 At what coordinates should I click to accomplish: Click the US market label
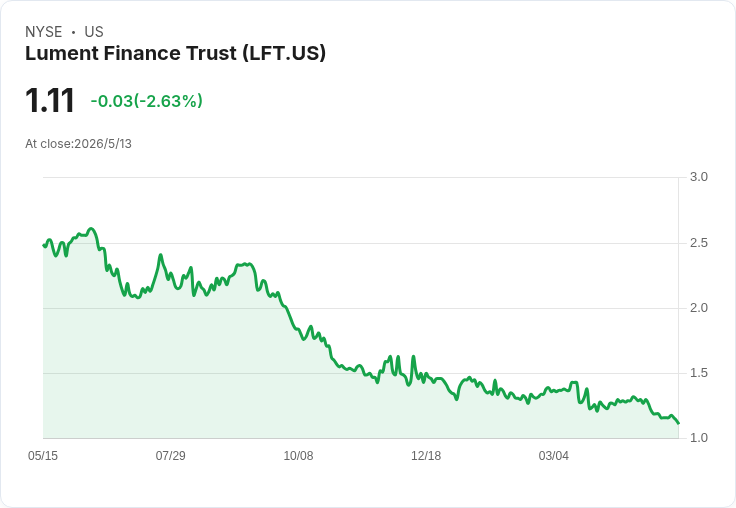tap(94, 32)
